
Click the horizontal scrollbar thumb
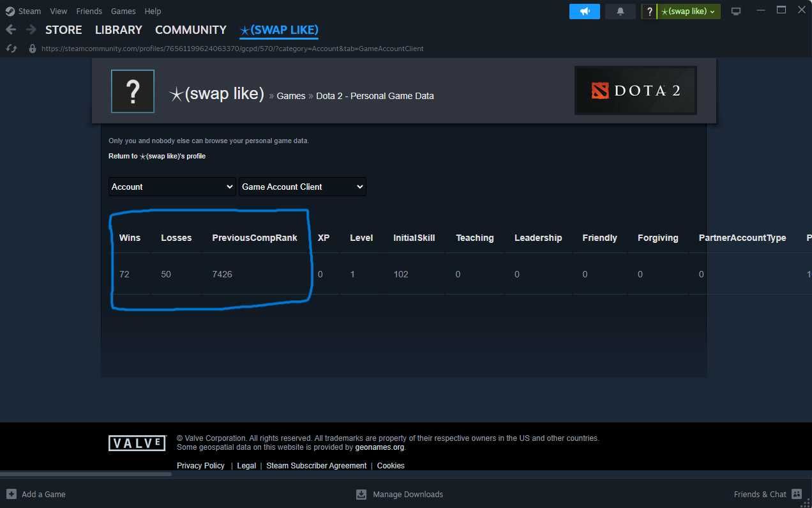[86, 474]
